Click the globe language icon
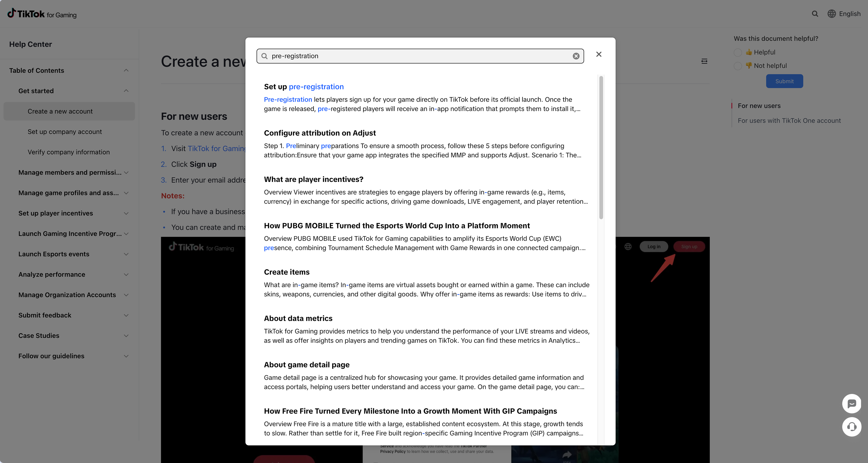The height and width of the screenshot is (463, 868). 832,14
